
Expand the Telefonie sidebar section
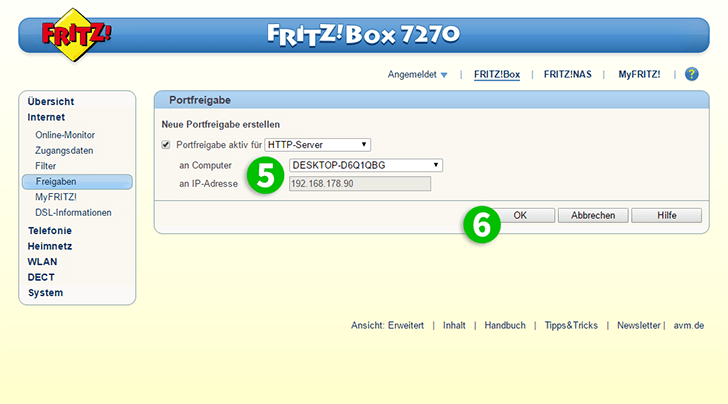[50, 231]
